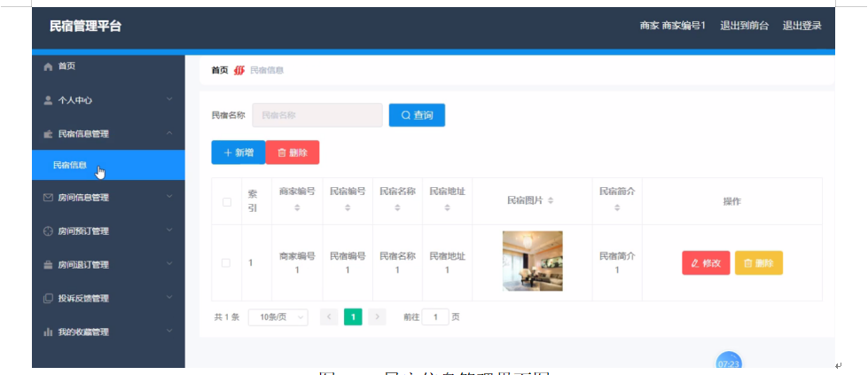Click the person icon for 个人中心
This screenshot has width=868, height=375.
48,100
